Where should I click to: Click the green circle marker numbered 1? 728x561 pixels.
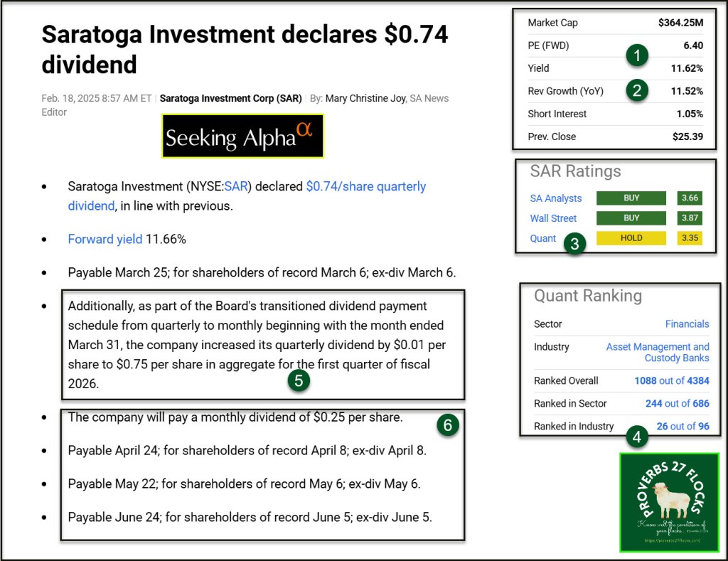[638, 55]
